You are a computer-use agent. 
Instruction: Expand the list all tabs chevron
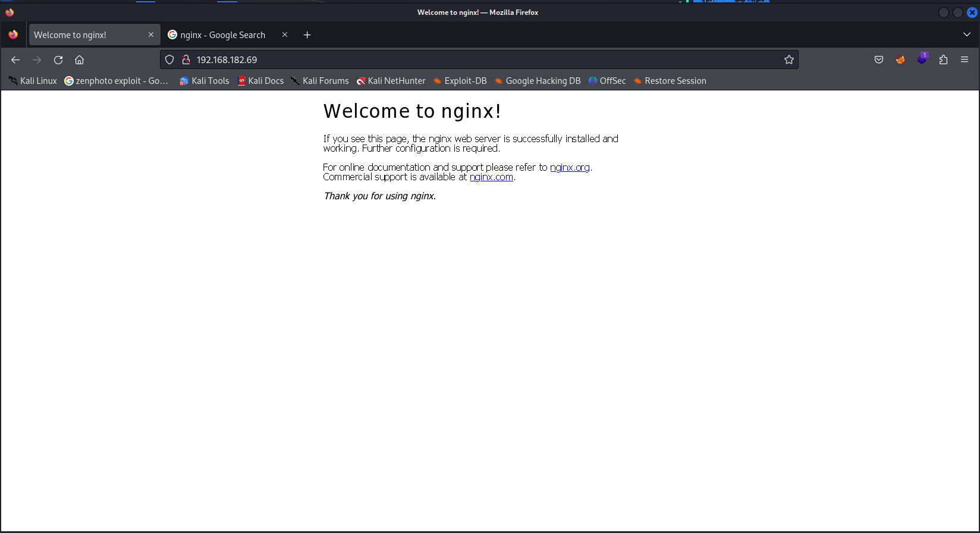(x=967, y=35)
